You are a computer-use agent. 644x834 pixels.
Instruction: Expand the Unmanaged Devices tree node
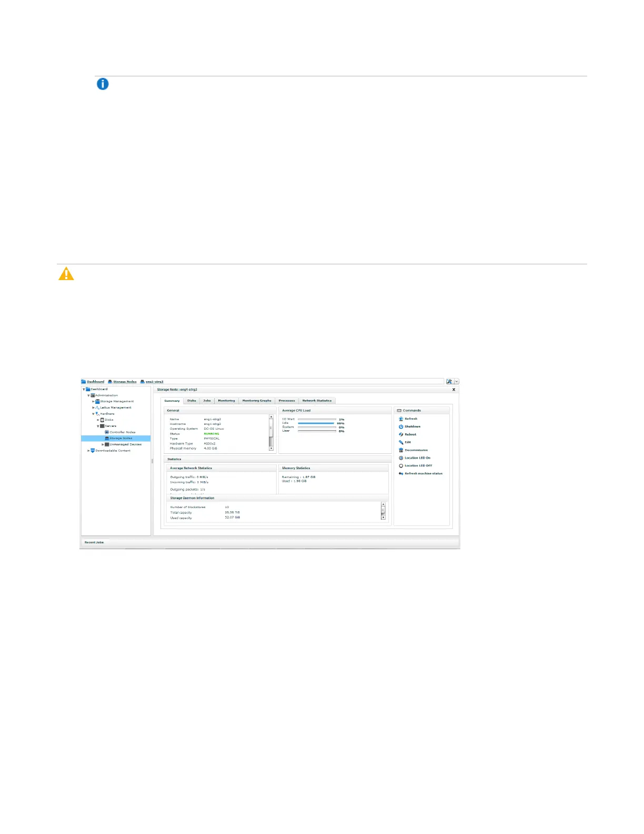coord(103,444)
